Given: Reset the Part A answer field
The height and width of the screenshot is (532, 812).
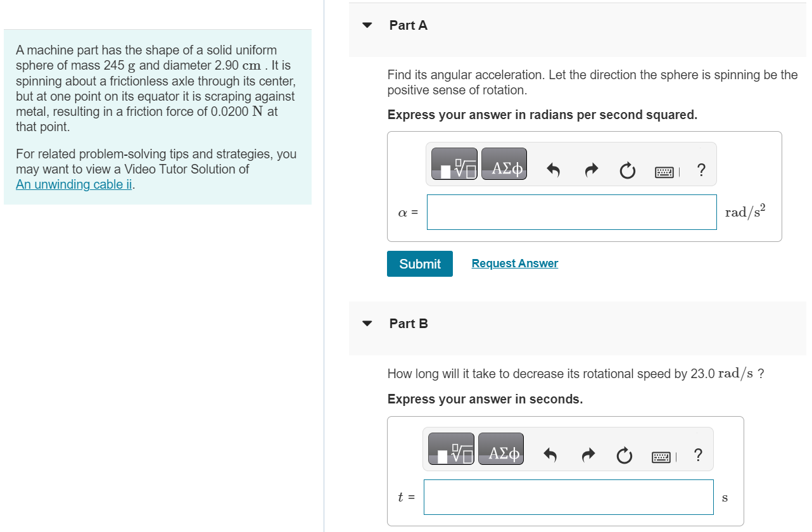Looking at the screenshot, I should click(627, 170).
